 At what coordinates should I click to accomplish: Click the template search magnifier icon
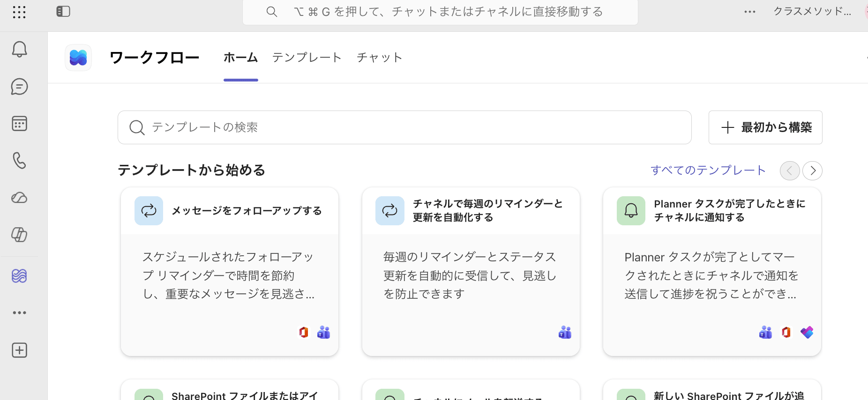[x=137, y=127]
